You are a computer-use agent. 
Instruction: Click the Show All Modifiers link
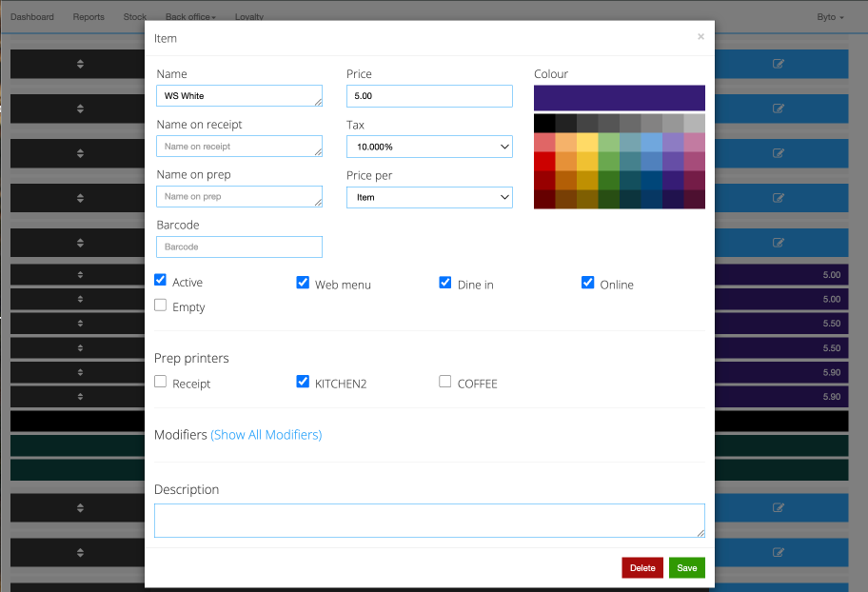266,435
